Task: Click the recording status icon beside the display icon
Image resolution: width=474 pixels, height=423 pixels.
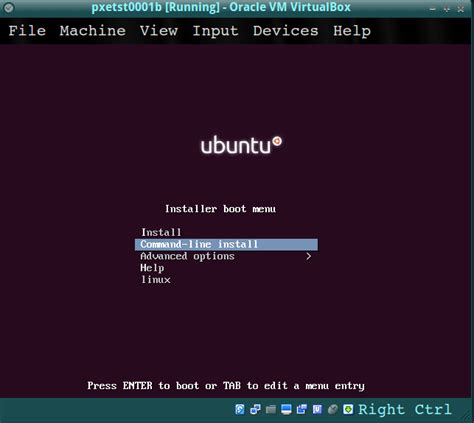Action: pos(302,409)
